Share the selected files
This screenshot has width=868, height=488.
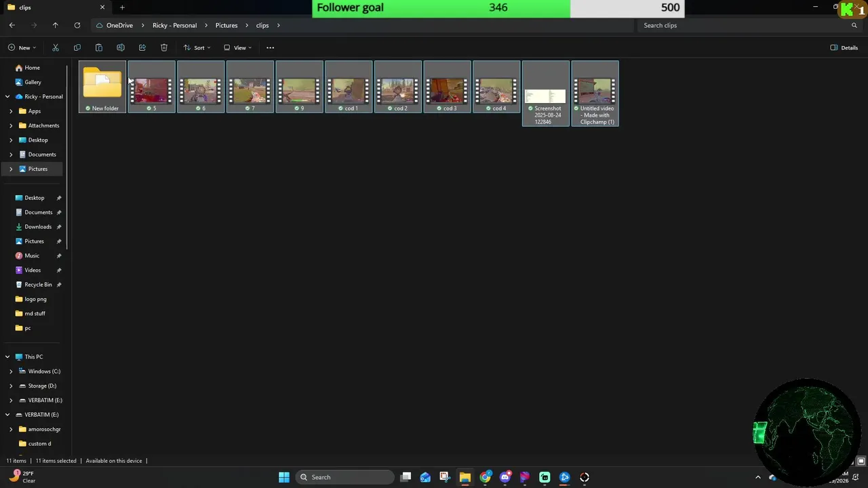point(142,47)
